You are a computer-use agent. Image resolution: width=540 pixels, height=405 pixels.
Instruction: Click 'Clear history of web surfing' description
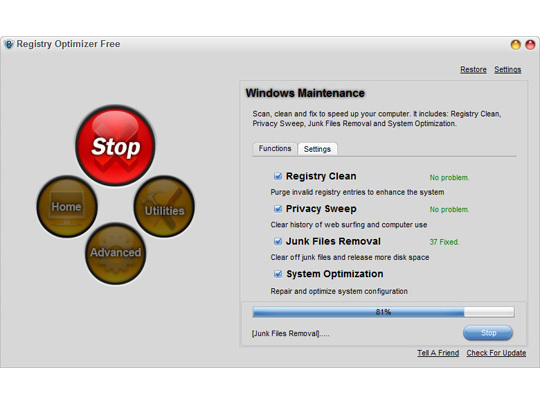[349, 225]
